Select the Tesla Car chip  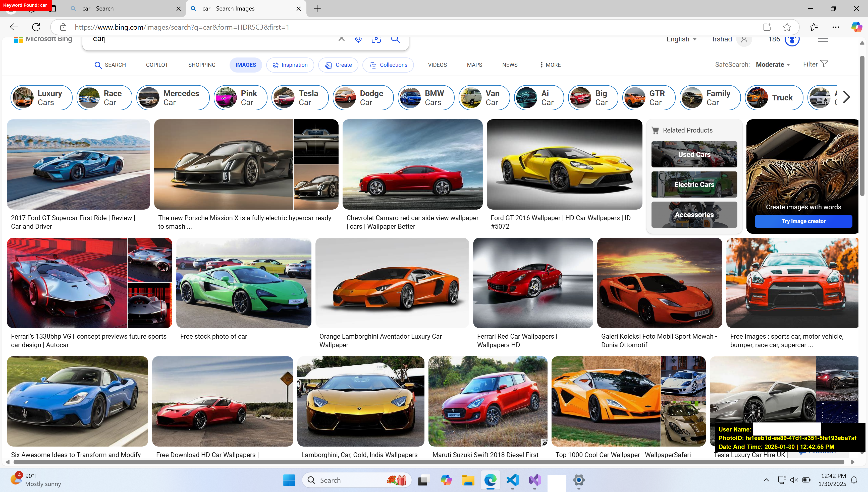pos(300,98)
